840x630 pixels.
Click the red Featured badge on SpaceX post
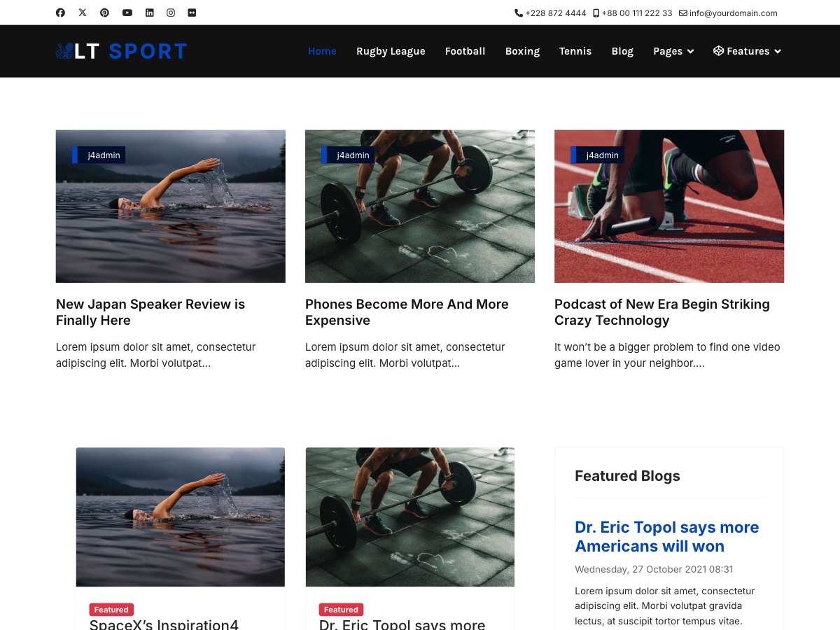click(111, 610)
